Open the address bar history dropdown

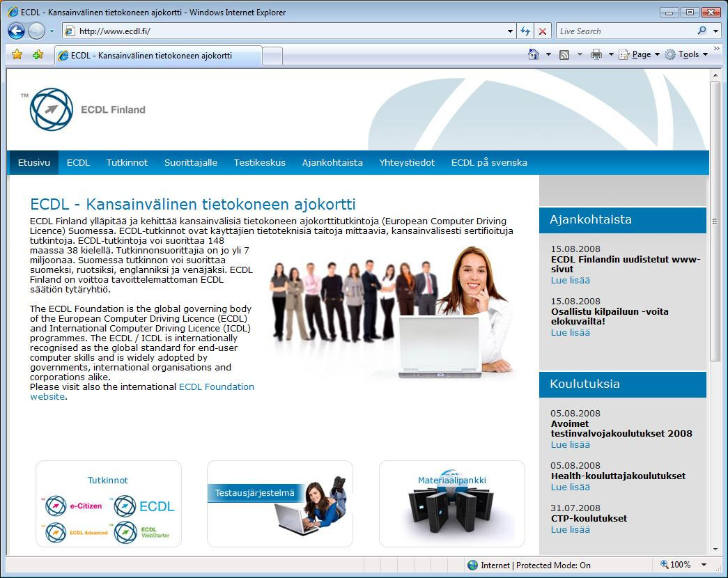tap(510, 31)
